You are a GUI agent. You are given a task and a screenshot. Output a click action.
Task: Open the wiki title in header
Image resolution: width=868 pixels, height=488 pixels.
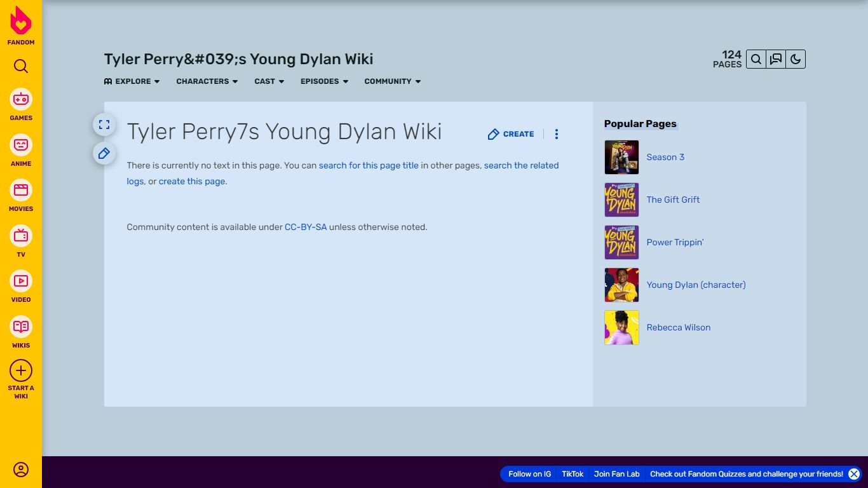click(x=239, y=59)
